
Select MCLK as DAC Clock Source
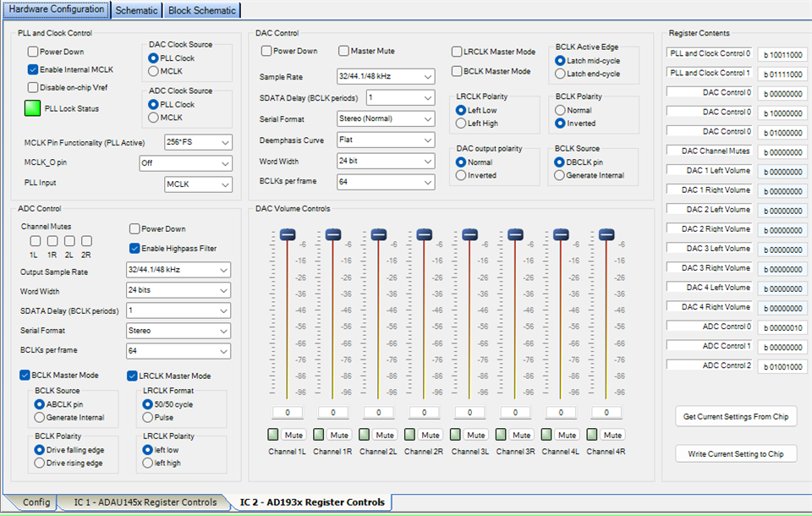click(153, 71)
